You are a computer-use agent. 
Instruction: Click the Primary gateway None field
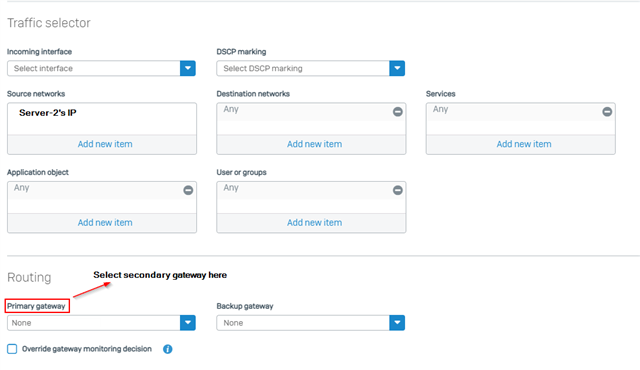pyautogui.click(x=93, y=323)
